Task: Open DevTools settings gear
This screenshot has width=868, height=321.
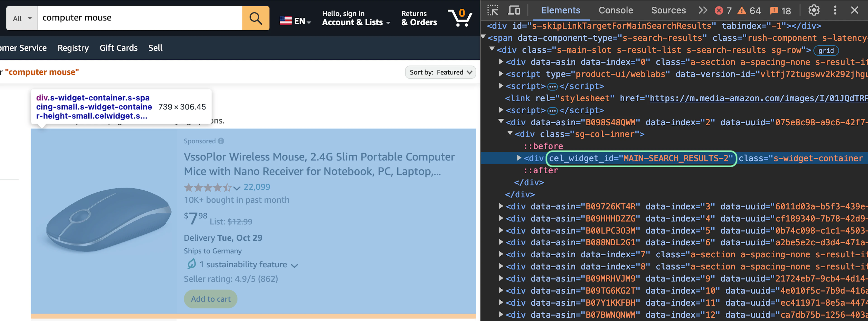Action: pyautogui.click(x=814, y=10)
